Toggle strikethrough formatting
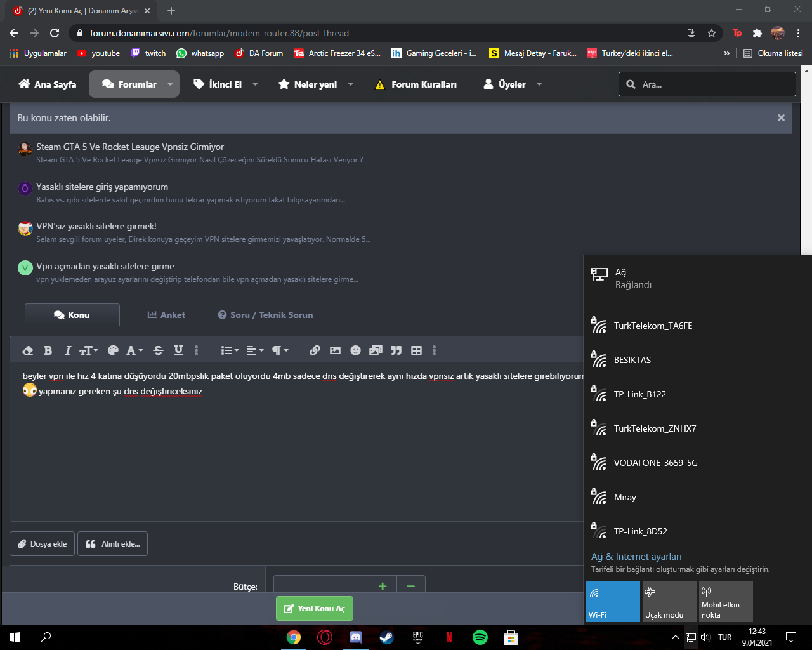 (159, 350)
